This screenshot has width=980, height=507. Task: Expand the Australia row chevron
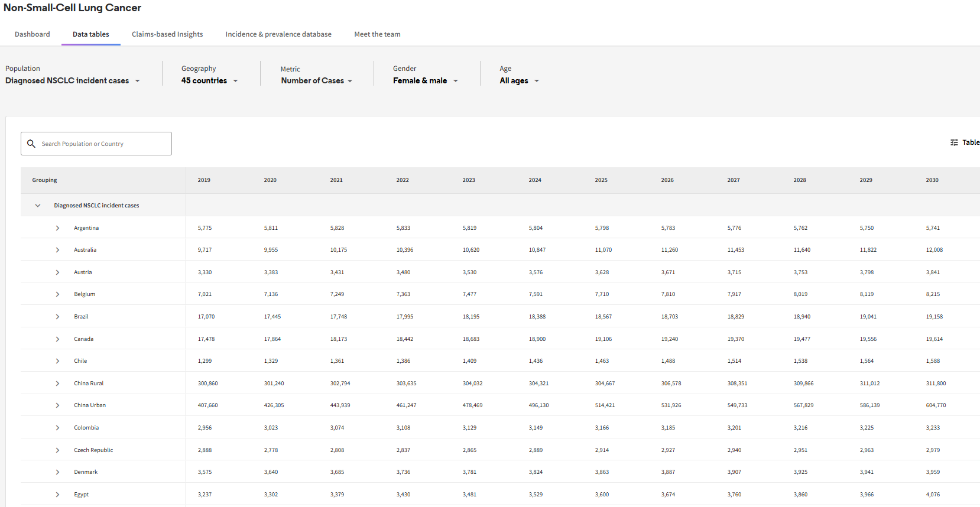click(57, 250)
